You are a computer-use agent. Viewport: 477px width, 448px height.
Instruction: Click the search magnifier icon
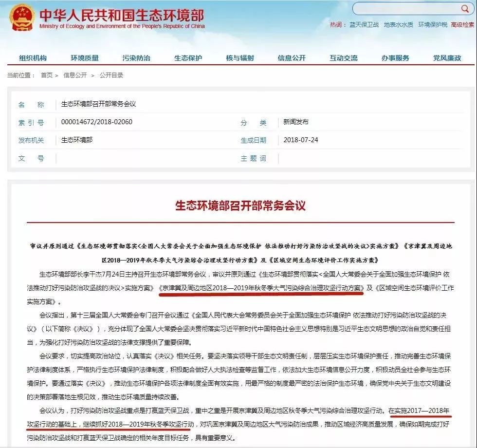[x=465, y=9]
